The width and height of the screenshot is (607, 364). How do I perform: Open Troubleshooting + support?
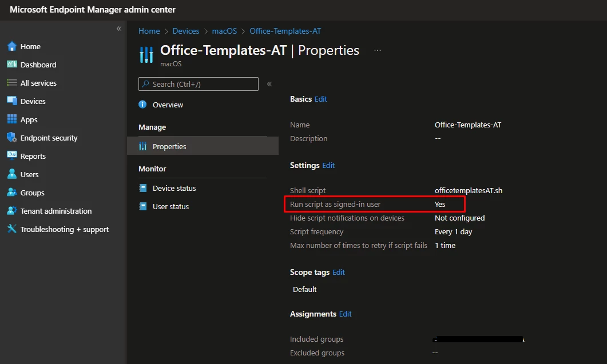click(64, 229)
